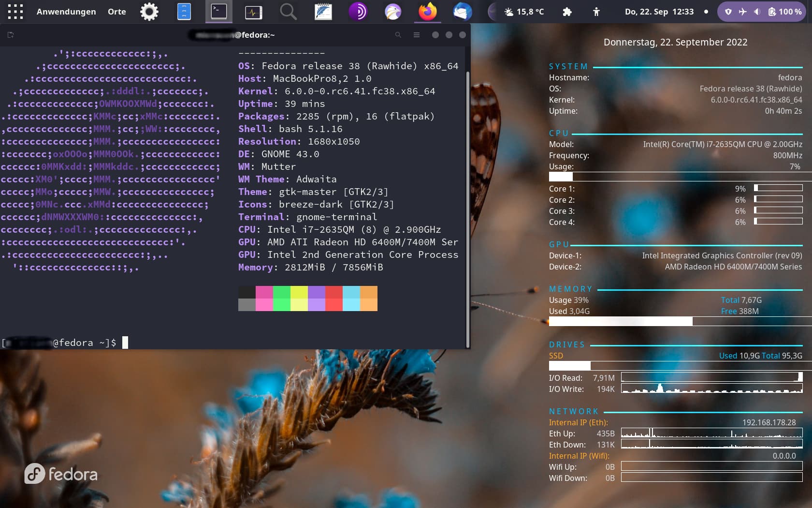The image size is (812, 508).
Task: Launch Firefox from the top bar
Action: click(428, 12)
